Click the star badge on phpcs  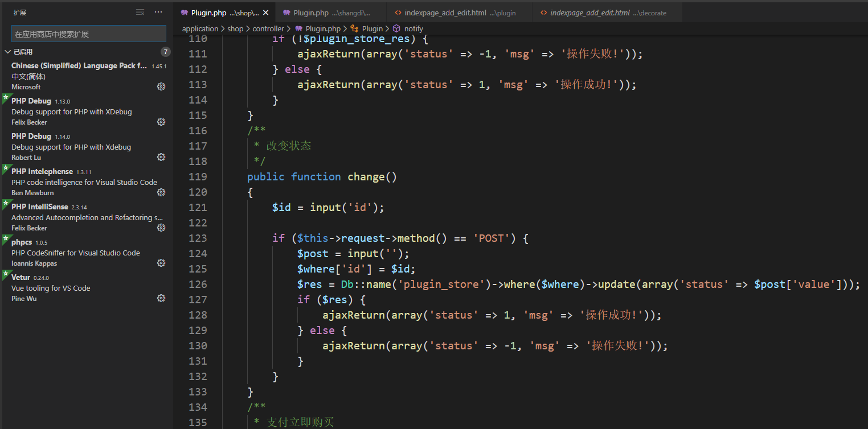(5, 239)
